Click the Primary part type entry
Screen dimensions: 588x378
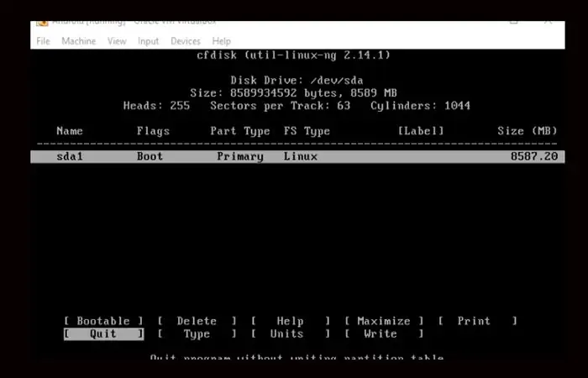click(240, 156)
